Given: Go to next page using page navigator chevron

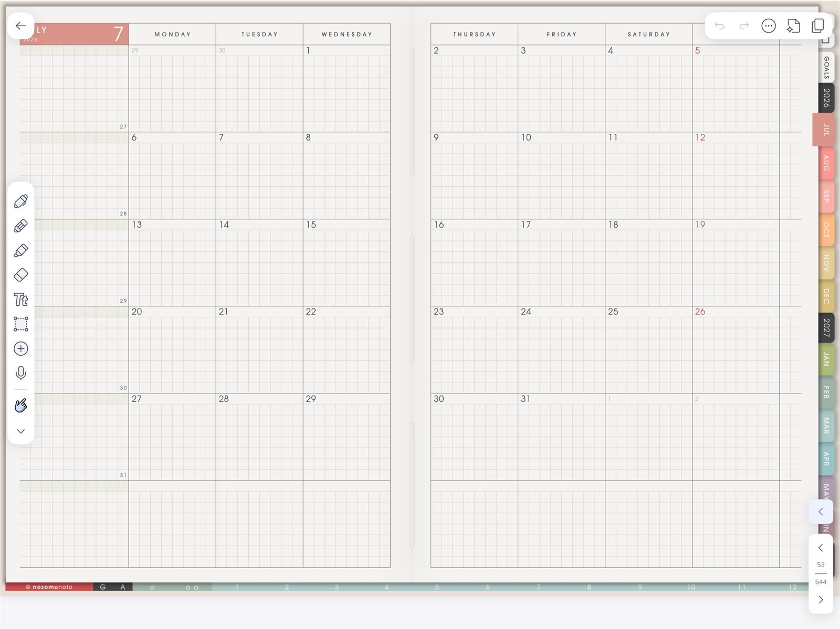Looking at the screenshot, I should pos(821,600).
